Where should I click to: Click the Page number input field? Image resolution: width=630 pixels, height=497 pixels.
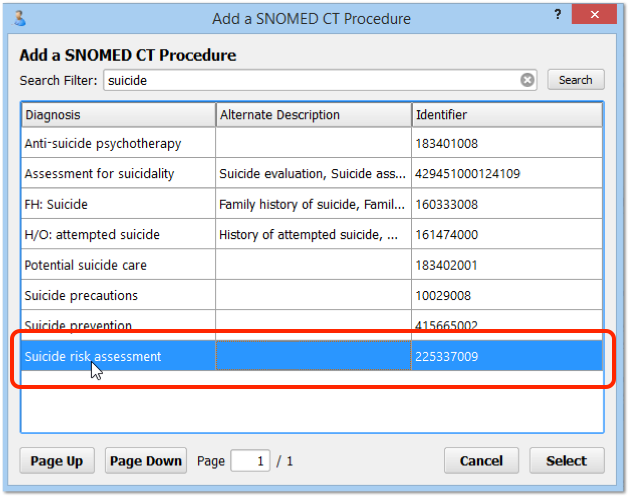click(250, 460)
